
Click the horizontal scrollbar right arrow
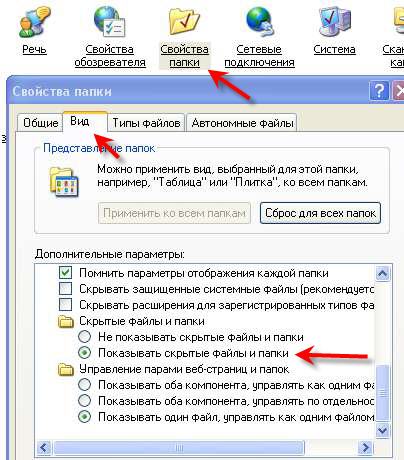(x=365, y=447)
